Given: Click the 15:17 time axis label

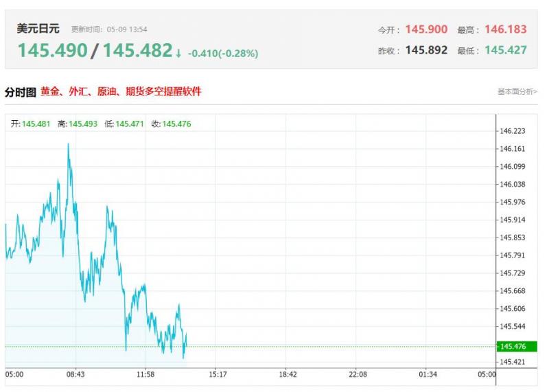Looking at the screenshot, I should point(218,374).
